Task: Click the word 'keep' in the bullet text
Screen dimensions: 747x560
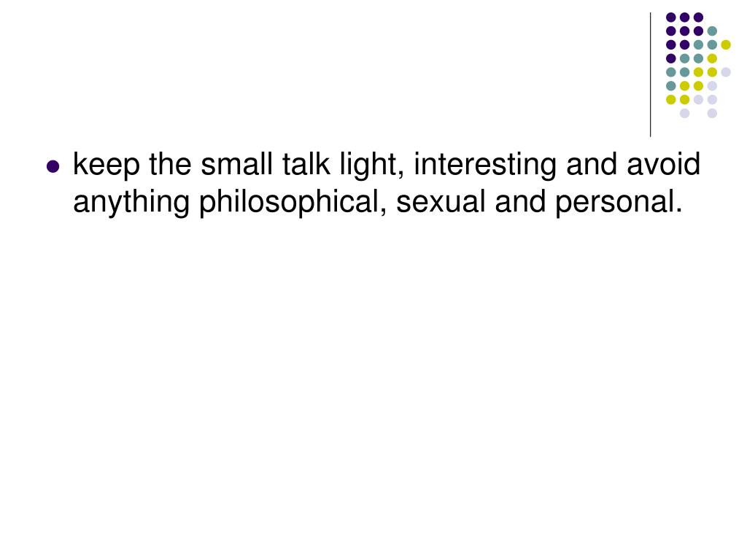Action: pos(107,165)
